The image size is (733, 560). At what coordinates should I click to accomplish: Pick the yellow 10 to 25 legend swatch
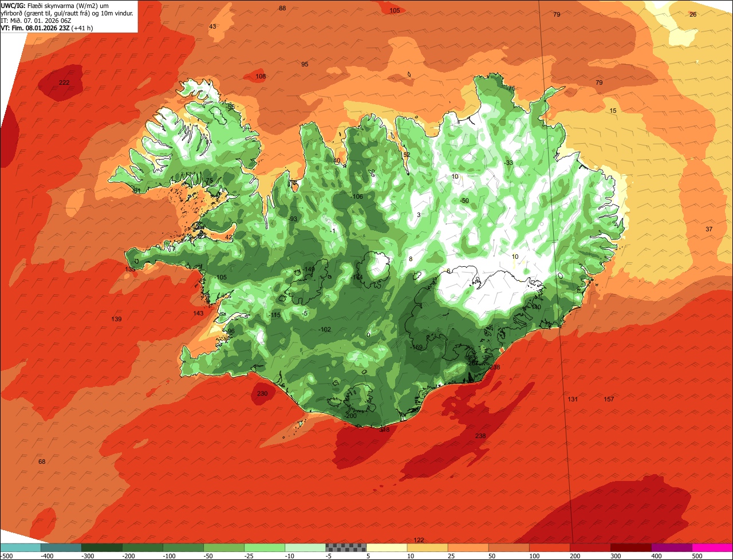(x=427, y=547)
